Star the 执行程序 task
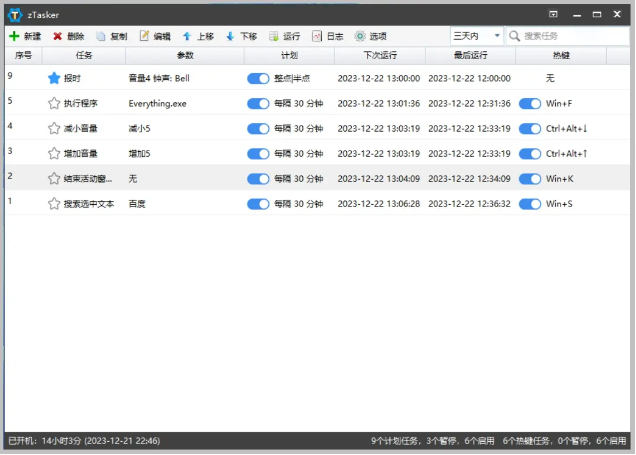 tap(54, 103)
